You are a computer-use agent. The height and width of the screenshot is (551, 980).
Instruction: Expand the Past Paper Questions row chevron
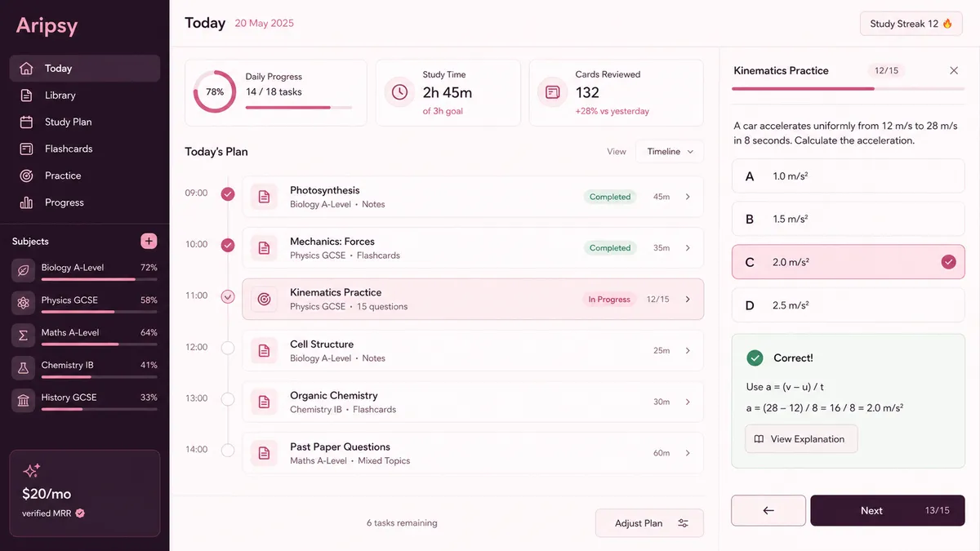688,453
